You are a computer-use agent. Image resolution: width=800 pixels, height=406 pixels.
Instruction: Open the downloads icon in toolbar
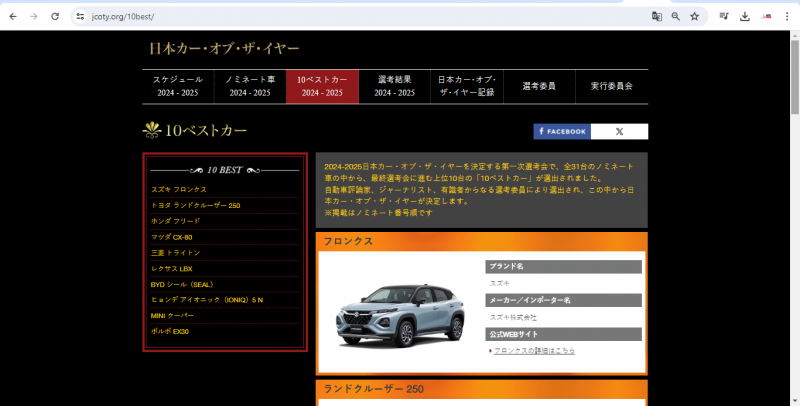745,17
